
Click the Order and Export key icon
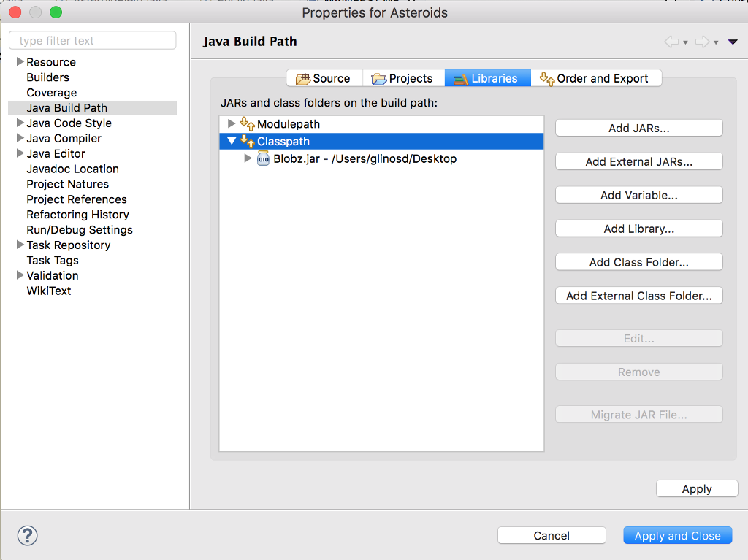click(547, 77)
